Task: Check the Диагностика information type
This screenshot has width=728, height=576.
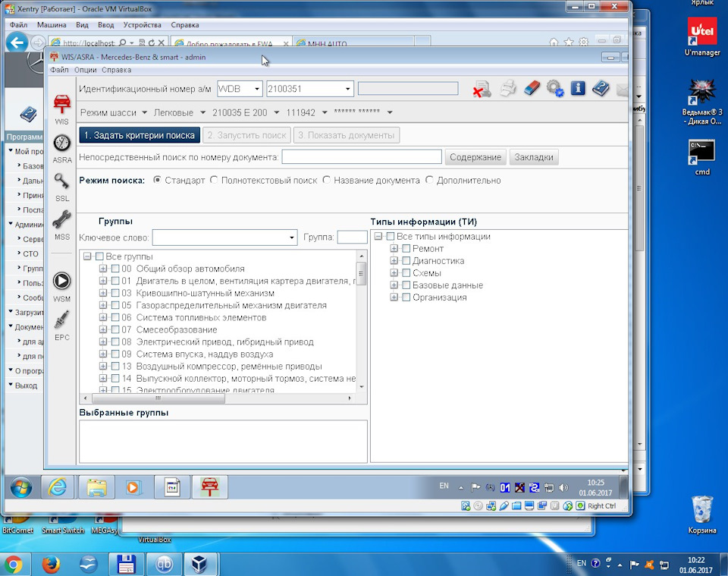Action: pos(406,260)
